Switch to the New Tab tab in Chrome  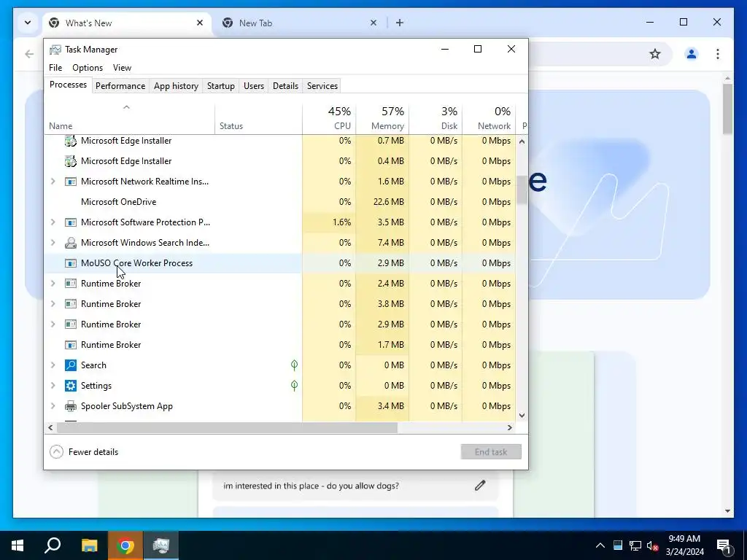point(298,23)
